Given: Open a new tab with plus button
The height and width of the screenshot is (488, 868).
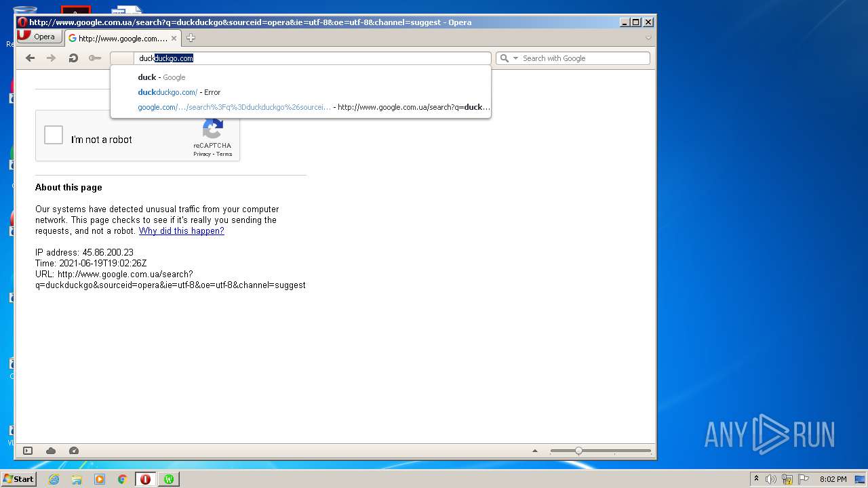Looking at the screenshot, I should click(x=191, y=38).
